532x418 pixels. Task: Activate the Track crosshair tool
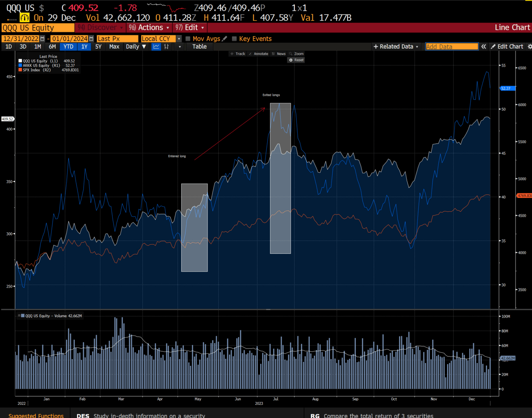pyautogui.click(x=238, y=54)
